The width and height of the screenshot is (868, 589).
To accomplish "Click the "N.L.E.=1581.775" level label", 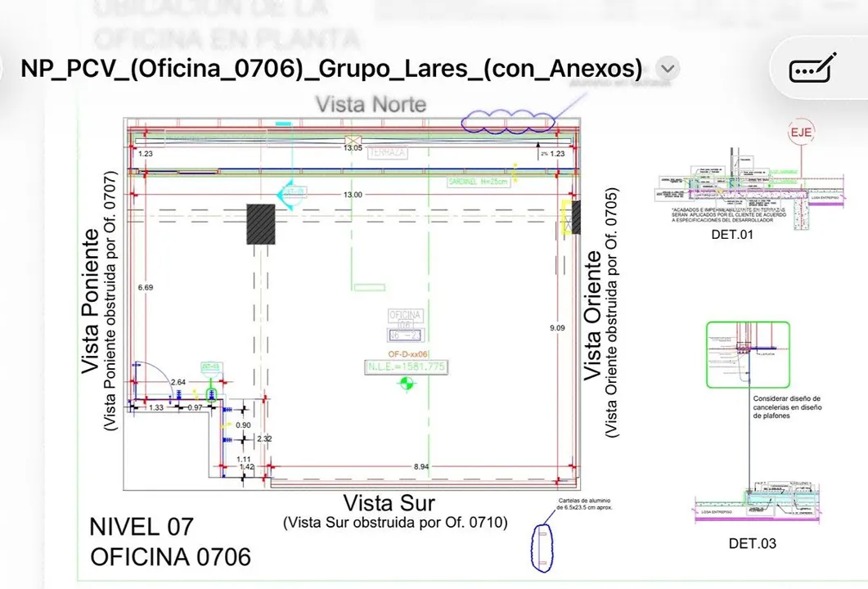I will [x=407, y=366].
